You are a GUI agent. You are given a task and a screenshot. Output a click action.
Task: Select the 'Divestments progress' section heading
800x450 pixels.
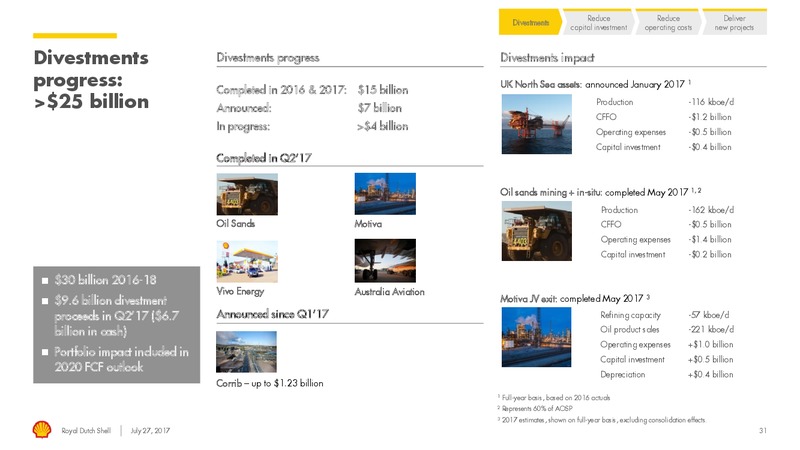click(268, 57)
